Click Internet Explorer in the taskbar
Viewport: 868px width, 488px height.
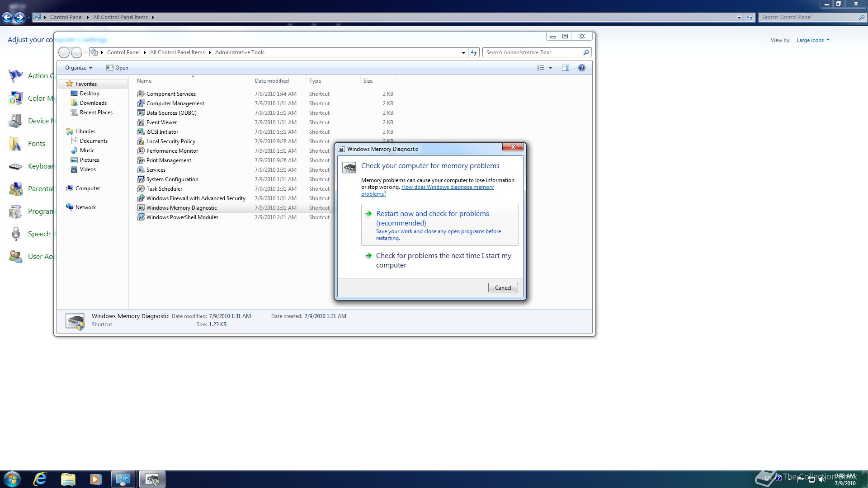[x=40, y=479]
